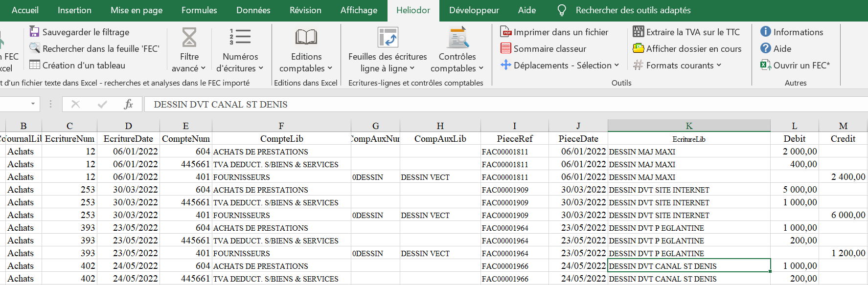Open the Développeur ribbon tab
Viewport: 868px width, 285px height.
[x=474, y=10]
